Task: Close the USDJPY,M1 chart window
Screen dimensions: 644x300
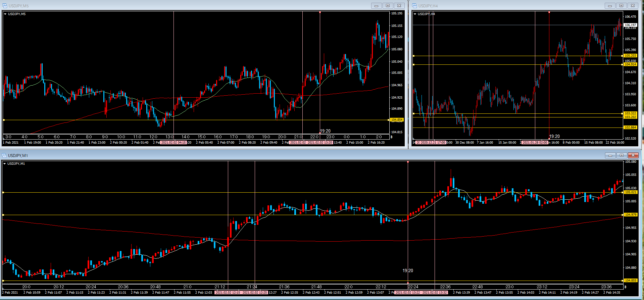Action: click(x=633, y=155)
